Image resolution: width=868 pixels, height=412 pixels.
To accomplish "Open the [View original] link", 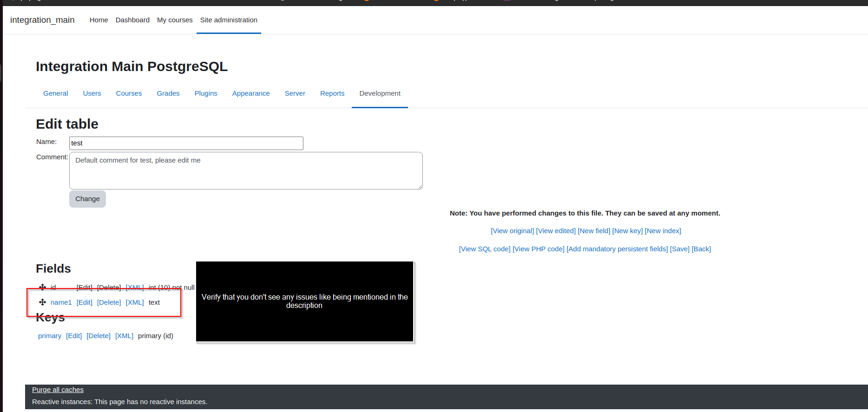I will 513,231.
